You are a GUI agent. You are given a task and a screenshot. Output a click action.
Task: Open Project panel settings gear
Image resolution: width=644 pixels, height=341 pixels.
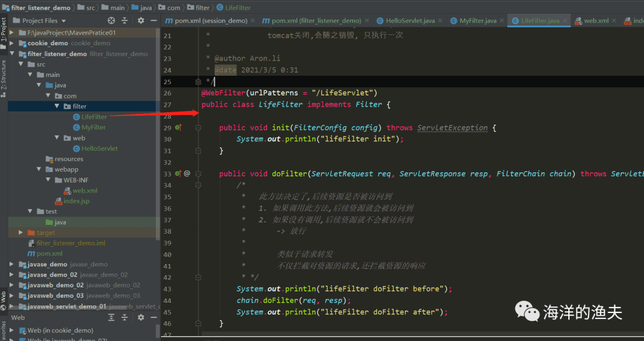pyautogui.click(x=141, y=20)
